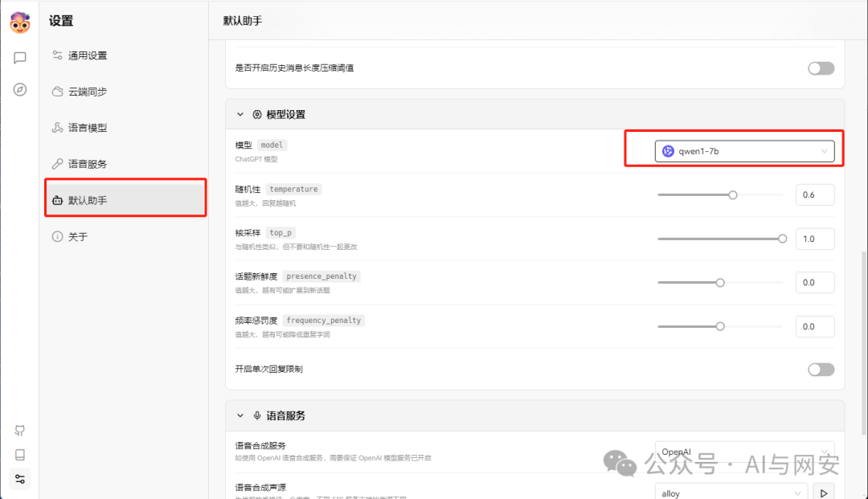The height and width of the screenshot is (499, 868).
Task: Click the qwen model logo icon
Action: (x=668, y=151)
